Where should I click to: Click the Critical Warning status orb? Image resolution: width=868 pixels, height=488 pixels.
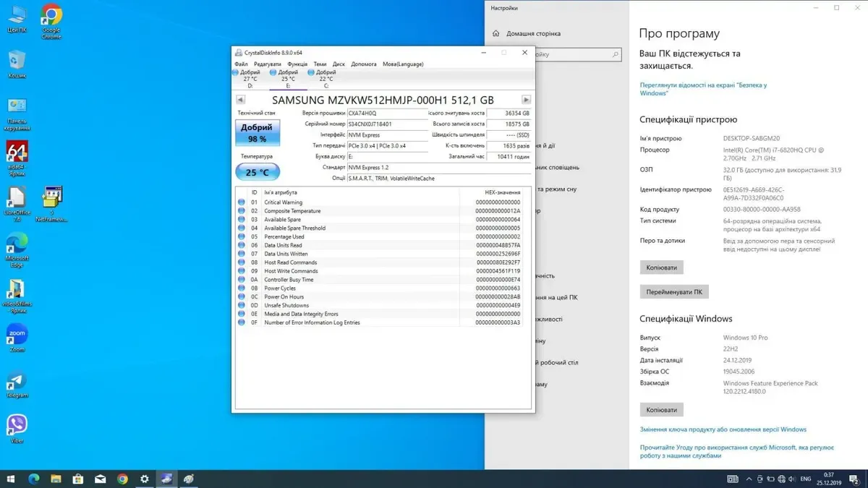click(x=242, y=202)
